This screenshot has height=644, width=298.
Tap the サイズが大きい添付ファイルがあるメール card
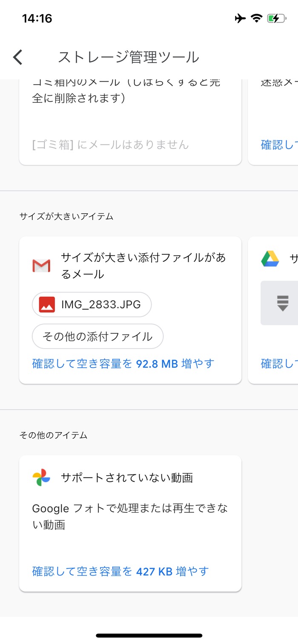(x=130, y=309)
